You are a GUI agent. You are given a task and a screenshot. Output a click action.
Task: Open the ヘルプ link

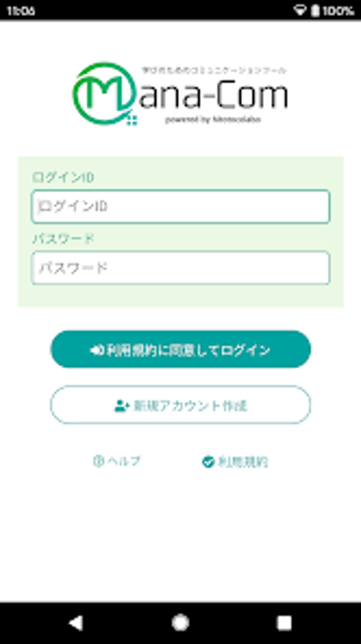[x=124, y=461]
